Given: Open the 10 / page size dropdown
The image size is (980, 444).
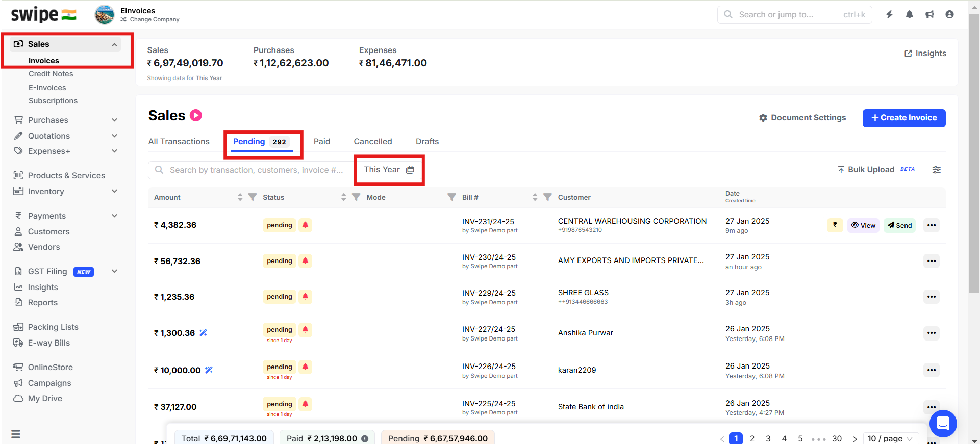Looking at the screenshot, I should click(891, 438).
